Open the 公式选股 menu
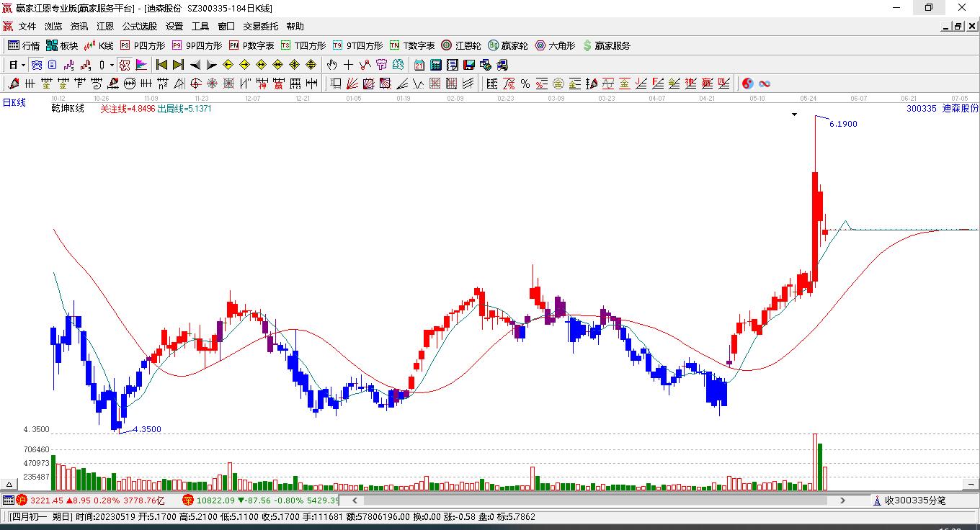The image size is (980, 530). 139,27
